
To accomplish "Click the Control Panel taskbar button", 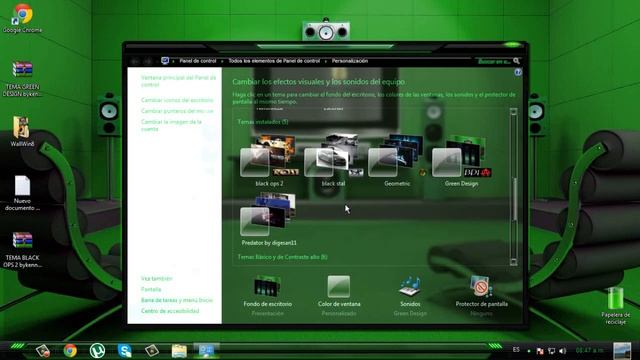I will click(x=206, y=350).
